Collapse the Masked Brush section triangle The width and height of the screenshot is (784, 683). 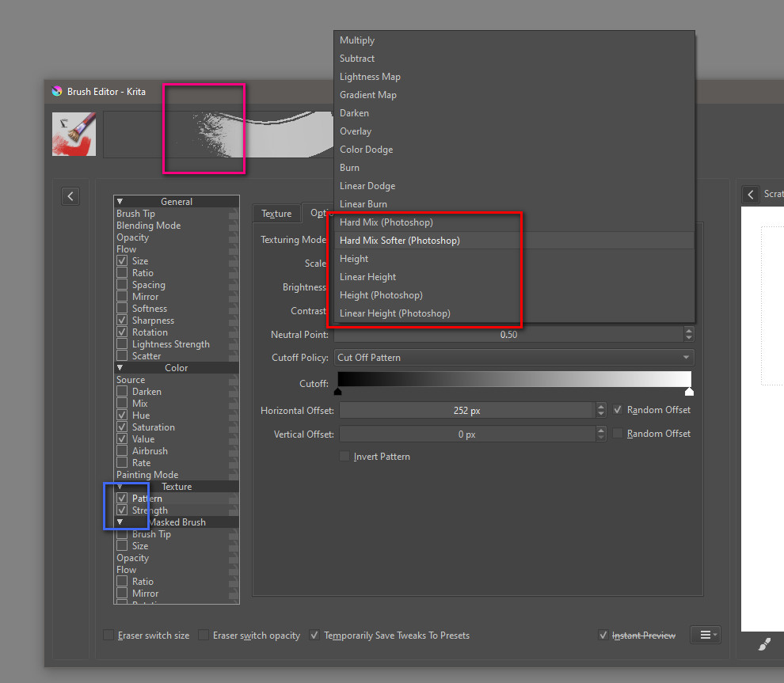pyautogui.click(x=120, y=522)
